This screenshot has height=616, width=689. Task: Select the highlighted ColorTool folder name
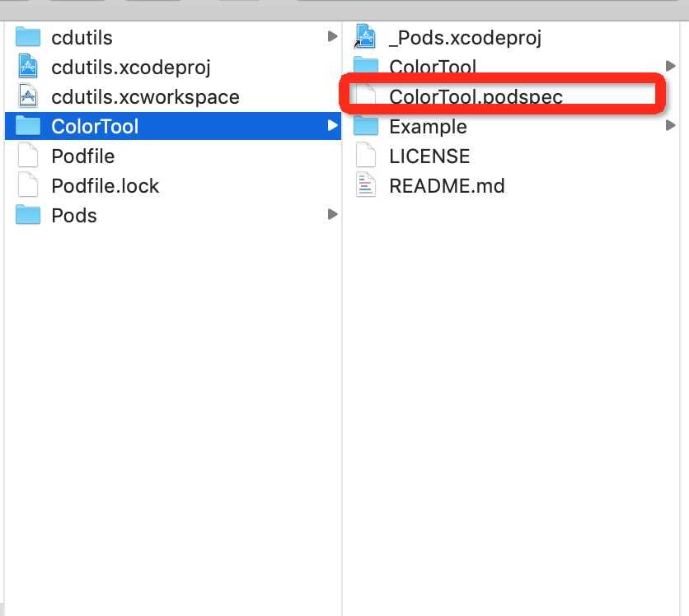[x=95, y=127]
